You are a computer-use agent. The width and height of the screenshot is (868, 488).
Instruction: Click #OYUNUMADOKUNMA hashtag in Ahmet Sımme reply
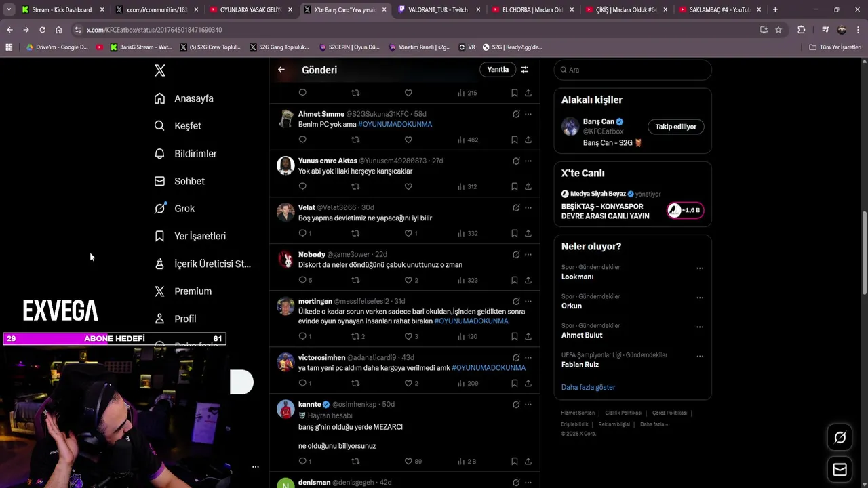click(395, 124)
